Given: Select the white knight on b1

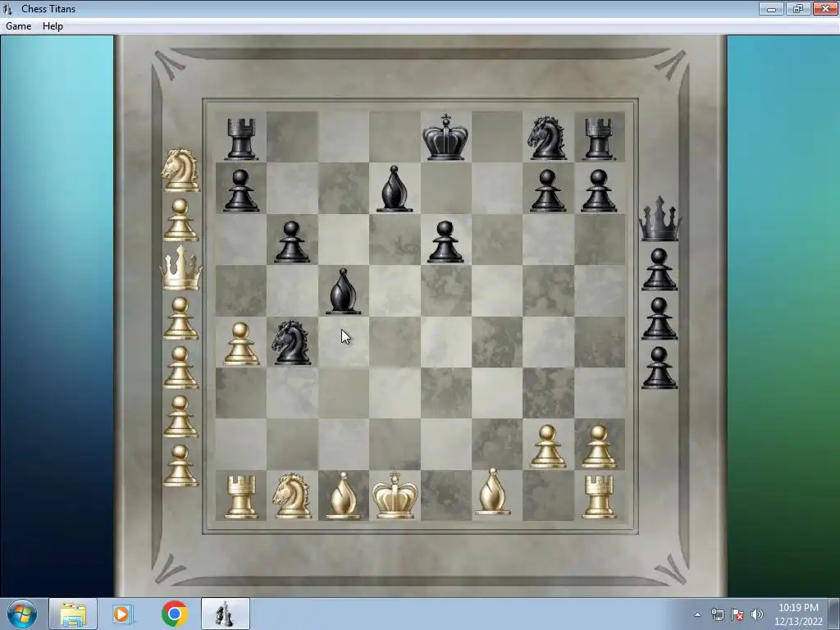Looking at the screenshot, I should point(291,495).
